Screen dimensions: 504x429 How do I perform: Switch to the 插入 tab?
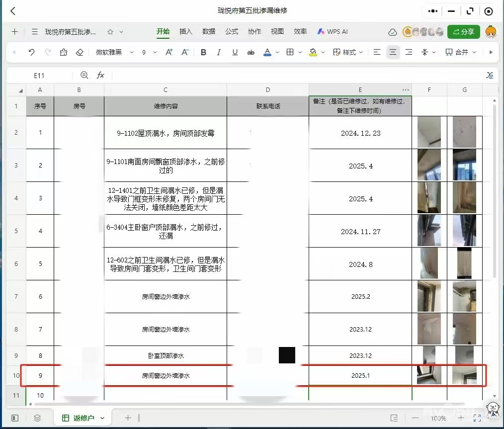pyautogui.click(x=186, y=31)
